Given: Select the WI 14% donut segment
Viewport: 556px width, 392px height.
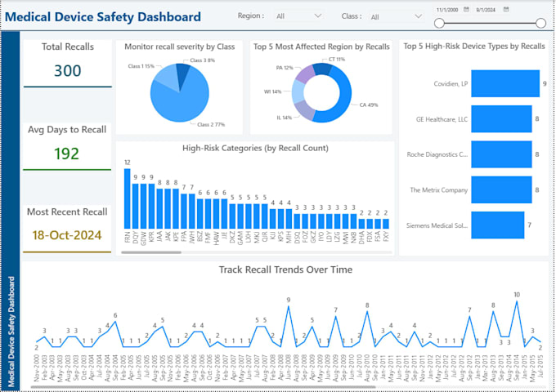Looking at the screenshot, I should coord(298,91).
